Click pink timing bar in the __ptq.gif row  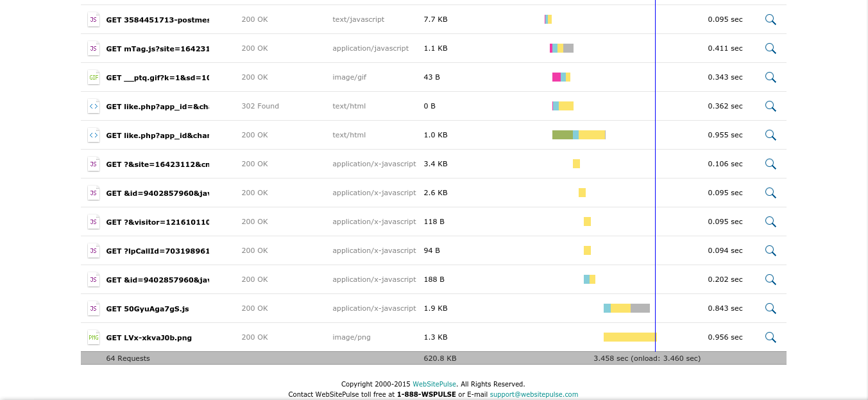pos(556,77)
